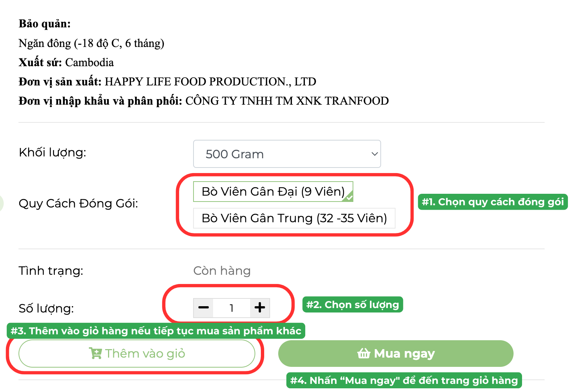
Task: Click the Quy Cách Đóng Gói label
Action: (78, 203)
